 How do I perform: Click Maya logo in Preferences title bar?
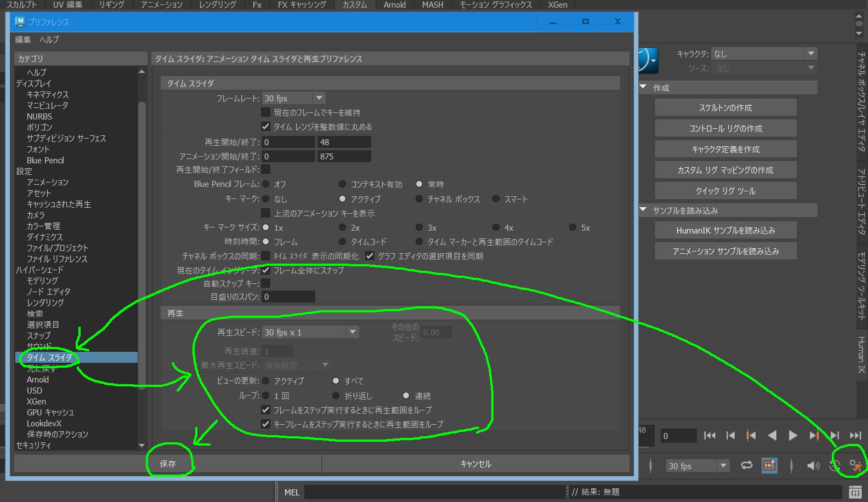pos(20,22)
